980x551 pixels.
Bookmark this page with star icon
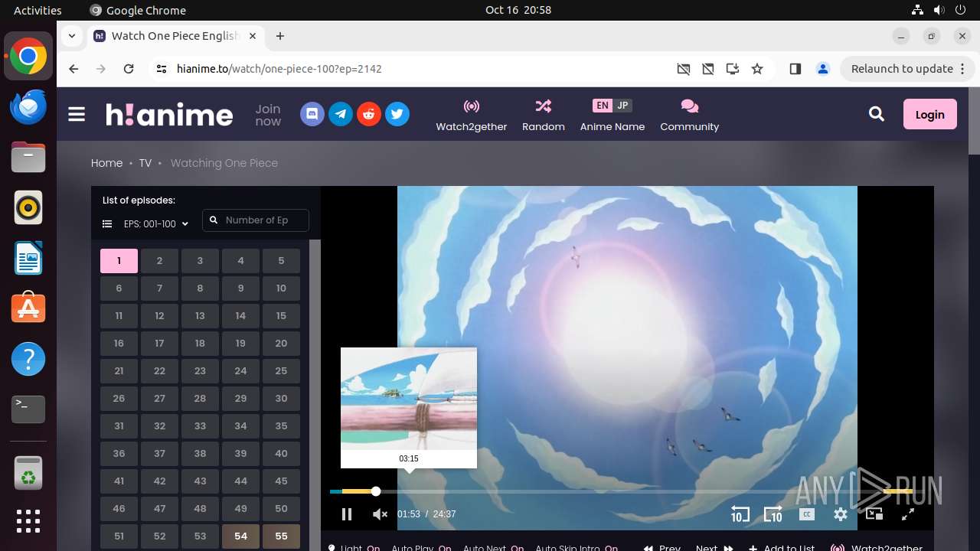(x=757, y=69)
